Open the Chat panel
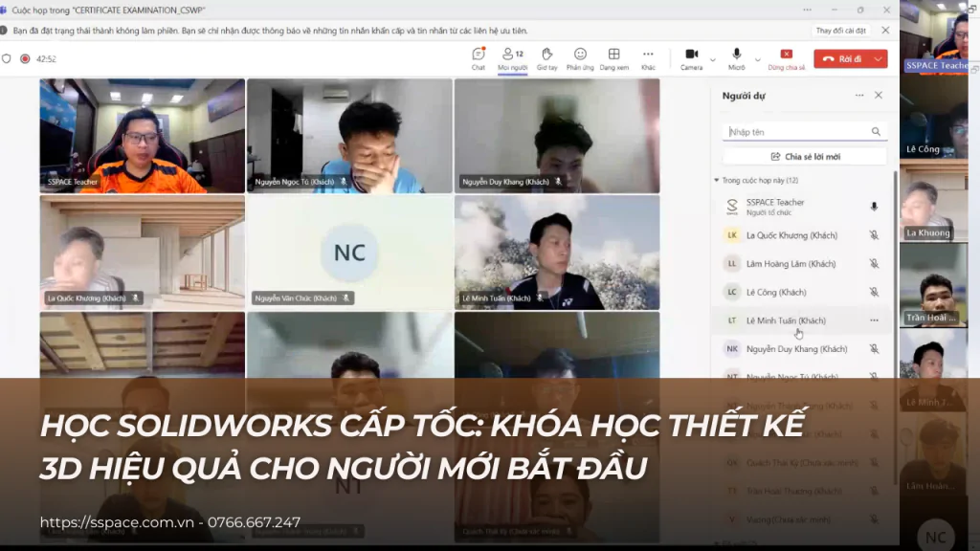Image resolution: width=980 pixels, height=551 pixels. coord(479,58)
